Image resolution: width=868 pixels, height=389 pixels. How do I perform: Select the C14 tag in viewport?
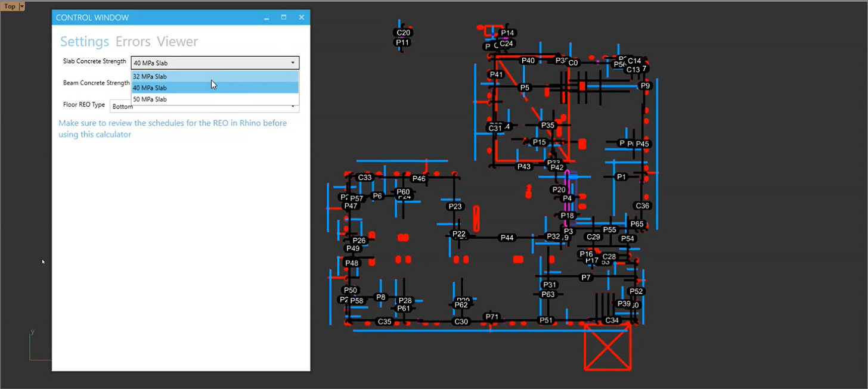pos(634,61)
